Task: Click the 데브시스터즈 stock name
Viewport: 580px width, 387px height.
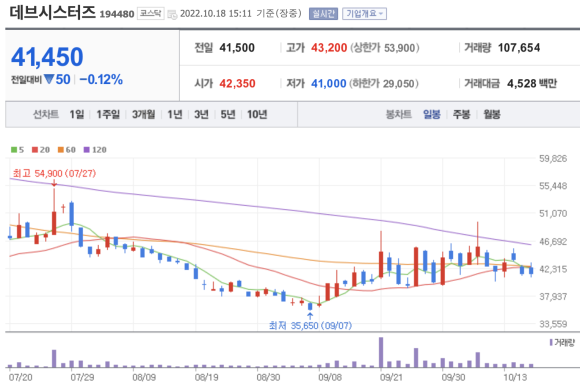Action: [53, 12]
